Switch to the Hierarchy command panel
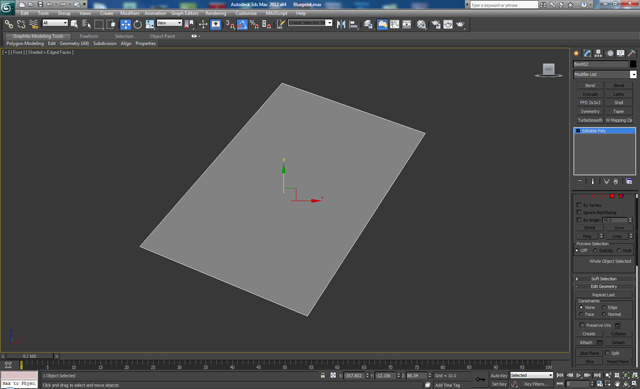Viewport: 640px width, 389px height. tap(598, 53)
